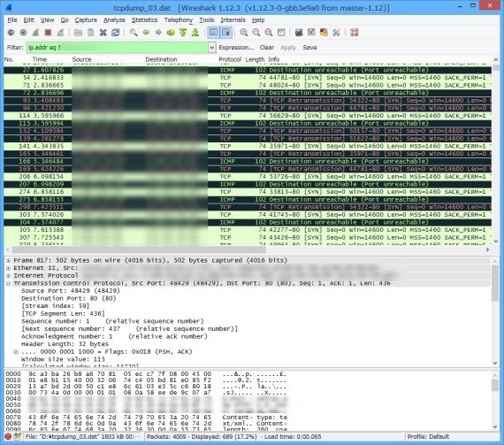Open capture options icon
This screenshot has height=445, width=504.
pos(23,33)
